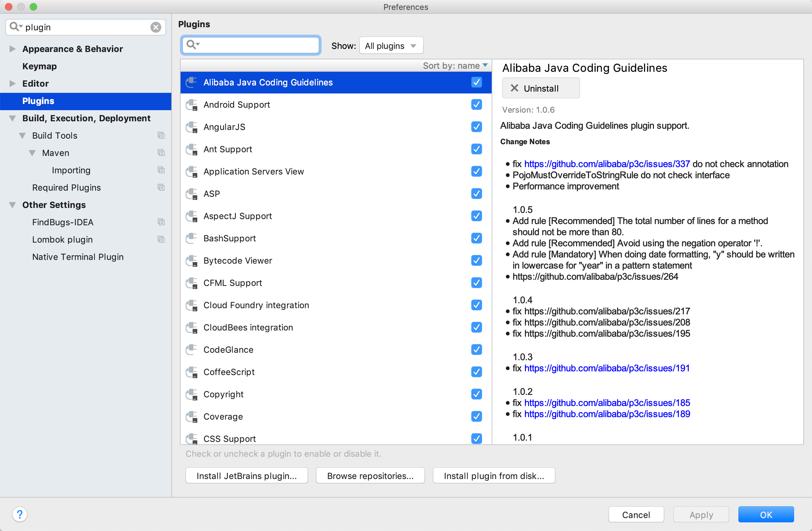Screen dimensions: 812x531
Task: Collapse the Build Tools node
Action: tap(22, 136)
